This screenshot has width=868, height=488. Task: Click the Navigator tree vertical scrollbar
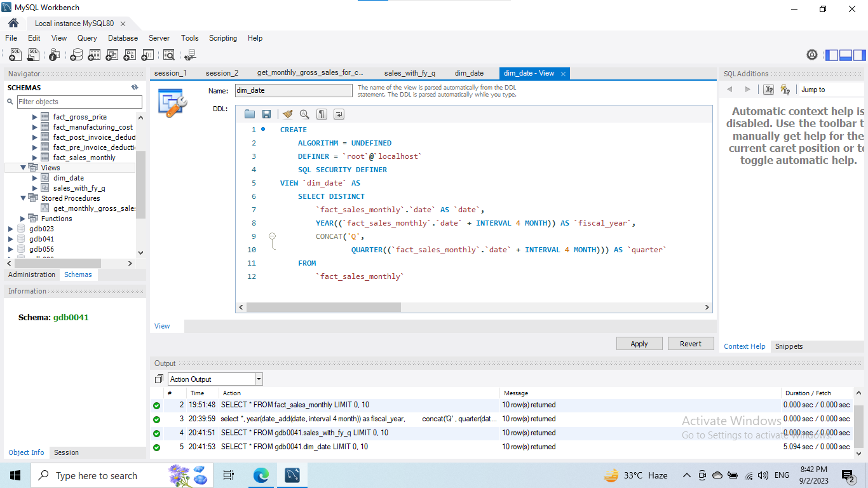pyautogui.click(x=141, y=184)
